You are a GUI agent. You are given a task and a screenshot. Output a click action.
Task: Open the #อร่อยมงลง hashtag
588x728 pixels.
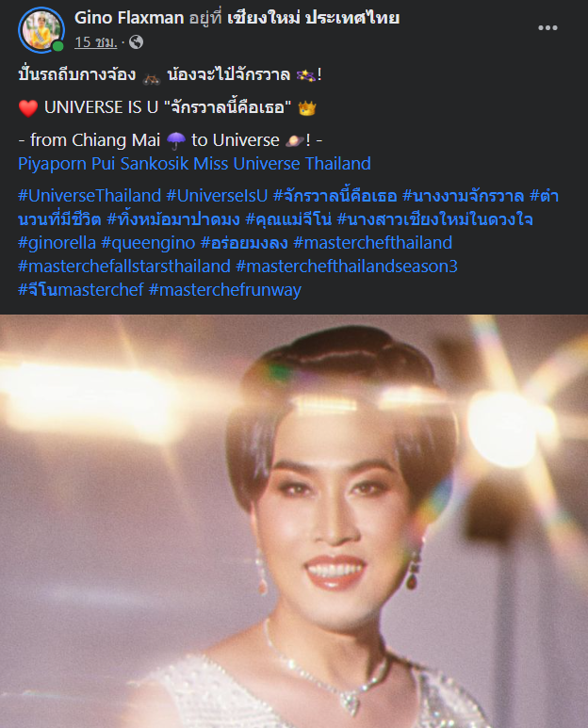tap(244, 243)
